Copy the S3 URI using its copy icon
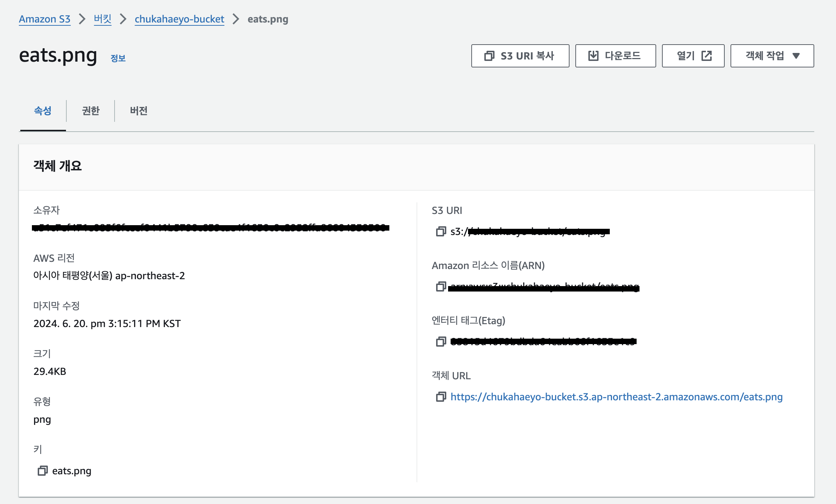The width and height of the screenshot is (836, 504). click(x=441, y=231)
